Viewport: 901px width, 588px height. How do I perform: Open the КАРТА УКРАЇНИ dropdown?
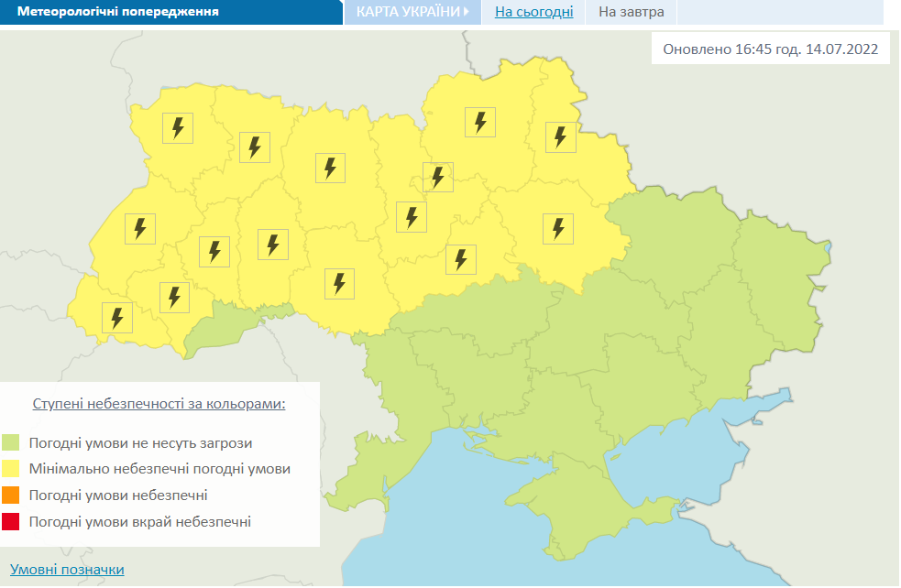coord(412,12)
